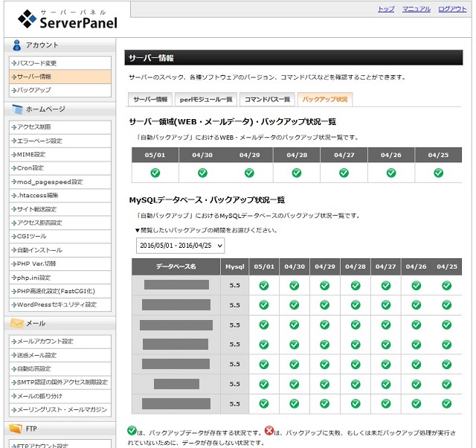Screen dimensions: 476x448
Task: Click the 04/27 server backup check icon
Action: point(344,173)
